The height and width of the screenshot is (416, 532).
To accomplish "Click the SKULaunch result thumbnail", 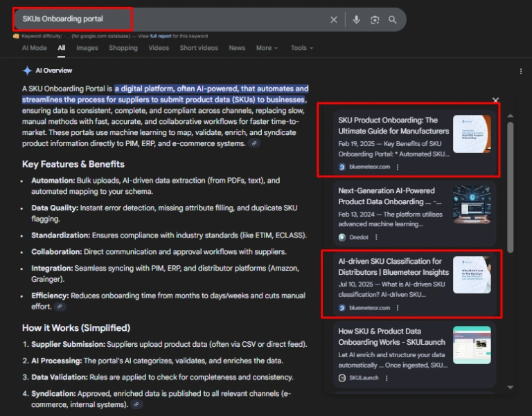I will (x=472, y=345).
